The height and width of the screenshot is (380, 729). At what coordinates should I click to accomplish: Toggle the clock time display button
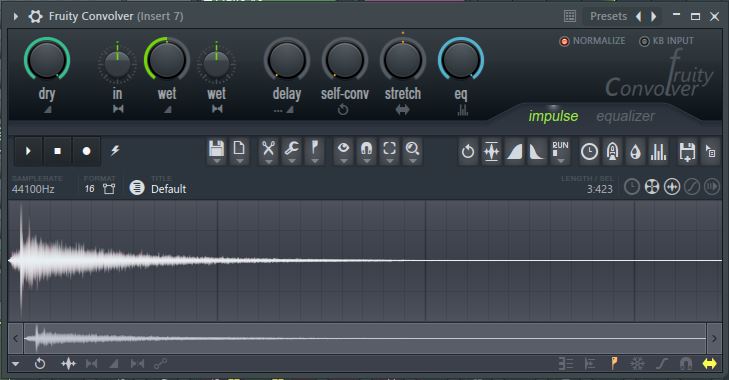point(631,187)
